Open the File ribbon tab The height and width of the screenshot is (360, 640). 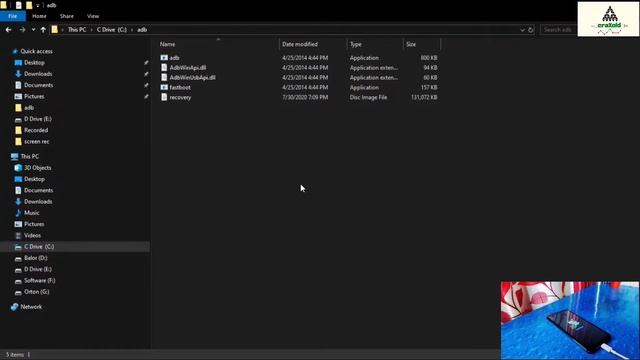coord(13,16)
